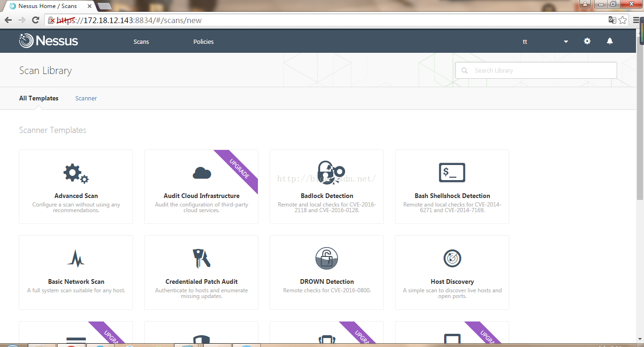Switch to the All Templates tab

(39, 98)
